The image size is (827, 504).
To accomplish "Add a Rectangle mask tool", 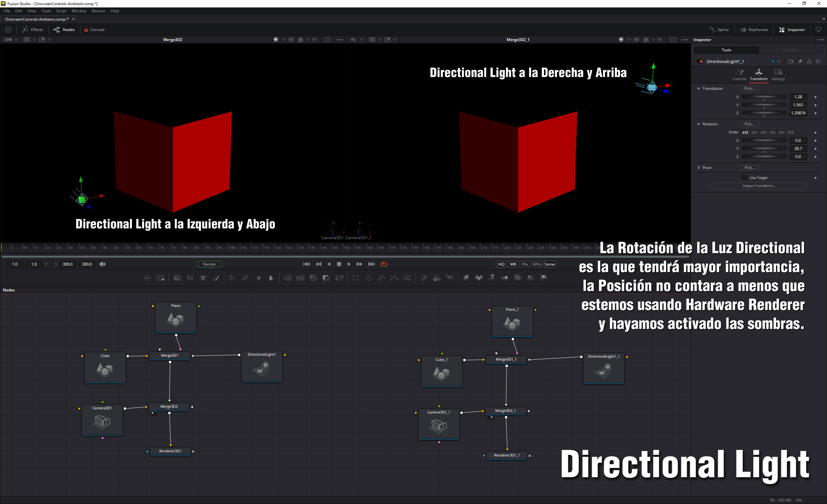I will click(355, 278).
